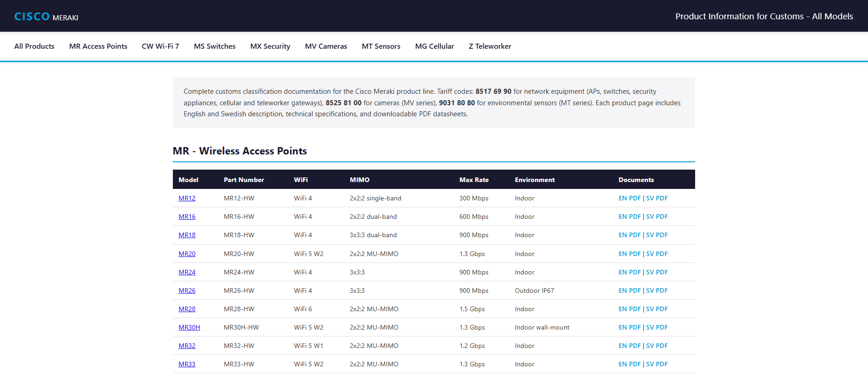Get the EN PDF for MR16
Screen dimensions: 868x376
pos(629,216)
